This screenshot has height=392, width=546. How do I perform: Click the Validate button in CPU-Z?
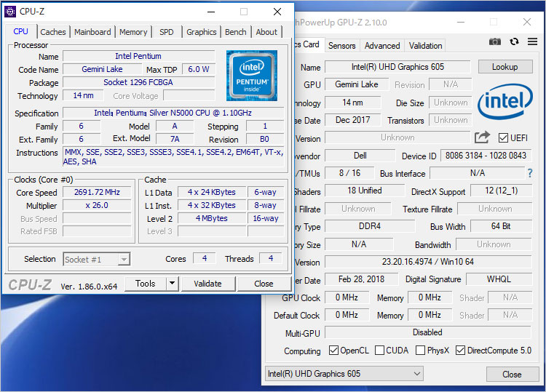(207, 284)
